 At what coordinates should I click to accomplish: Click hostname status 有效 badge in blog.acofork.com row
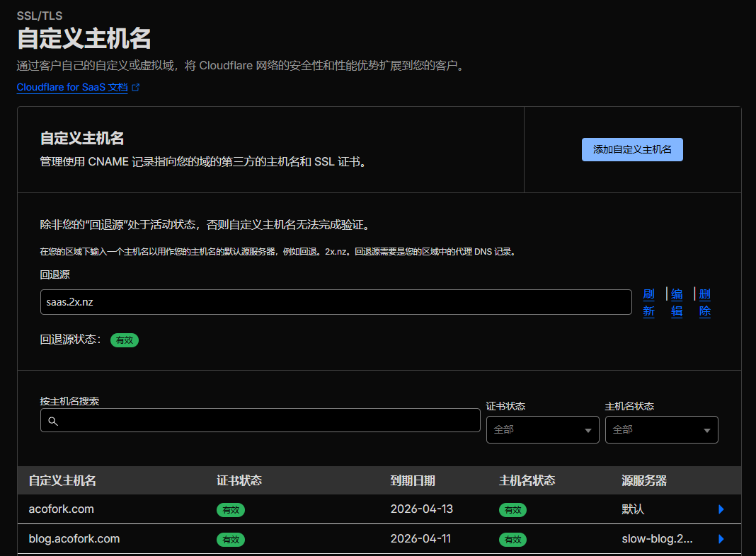512,540
